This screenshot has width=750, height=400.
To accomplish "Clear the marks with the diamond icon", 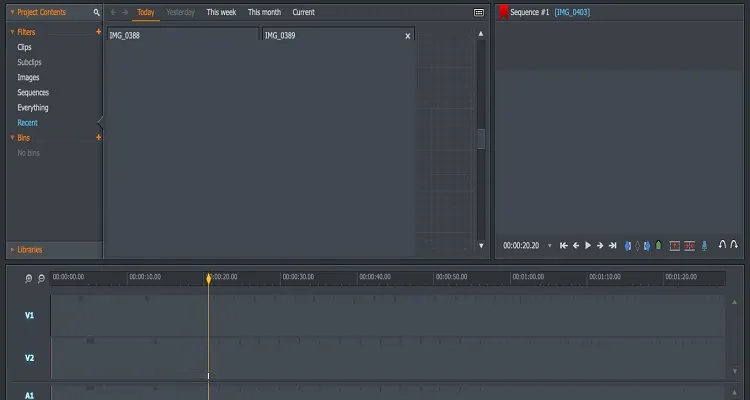I will (x=637, y=245).
